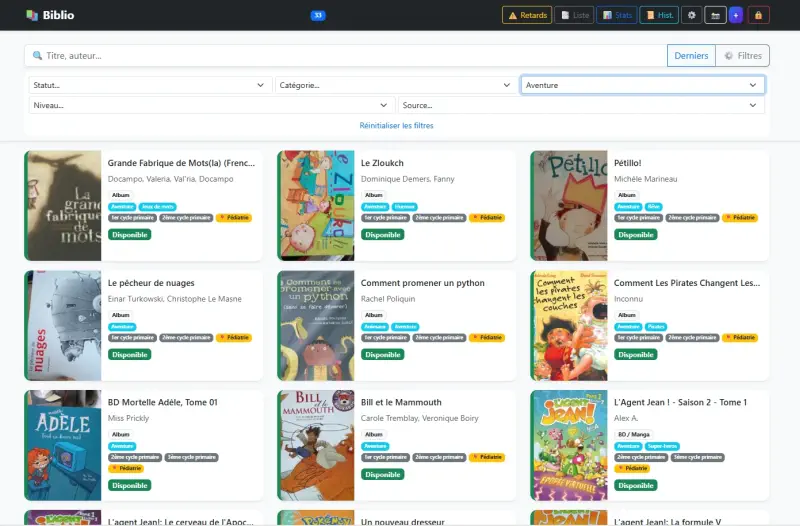Click author "Dominique Demers, Fanny"

click(408, 179)
